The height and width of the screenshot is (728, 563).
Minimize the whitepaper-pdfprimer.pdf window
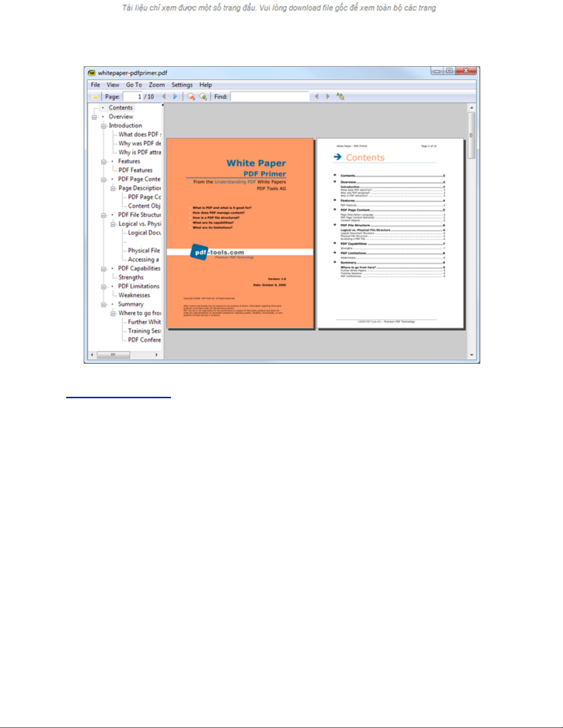(x=437, y=71)
